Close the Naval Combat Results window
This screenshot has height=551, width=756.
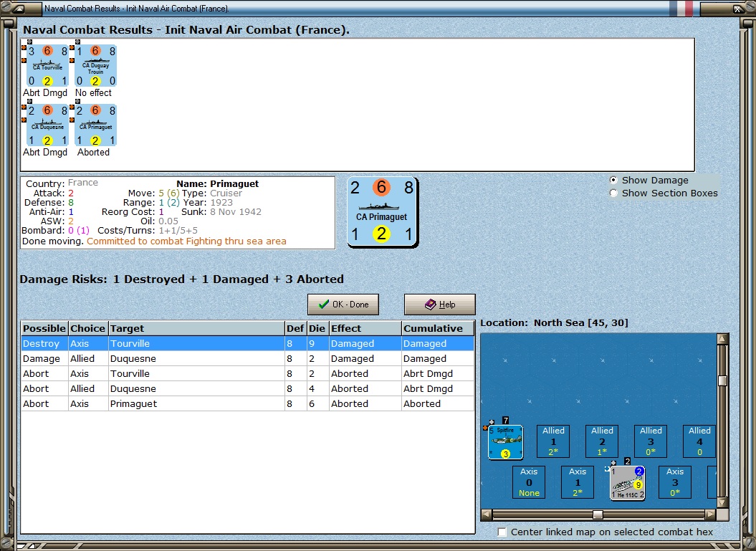click(x=738, y=8)
